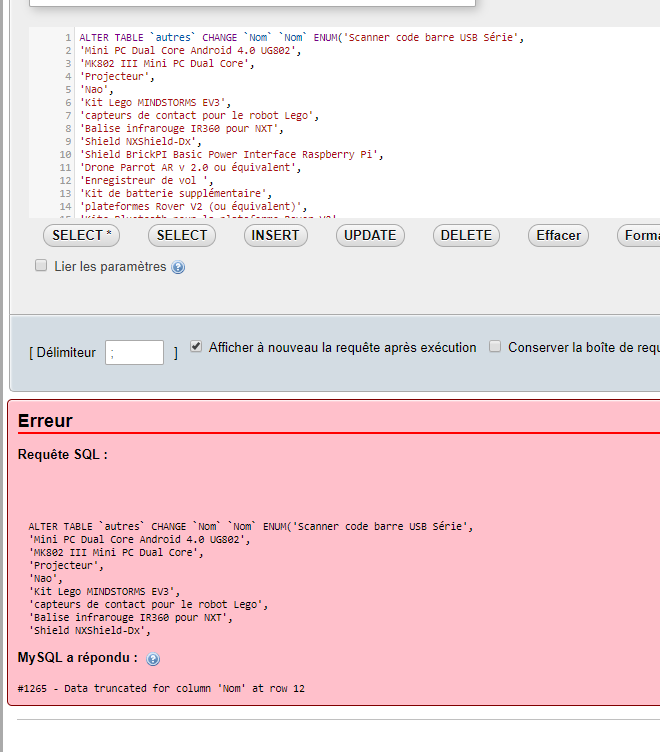Click the SELECT * button
This screenshot has height=752, width=660.
point(82,235)
